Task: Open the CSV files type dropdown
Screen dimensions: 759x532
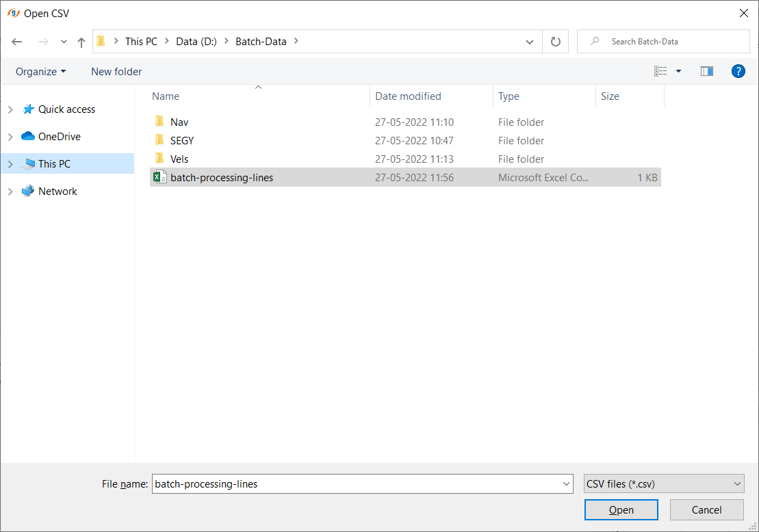Action: click(663, 483)
